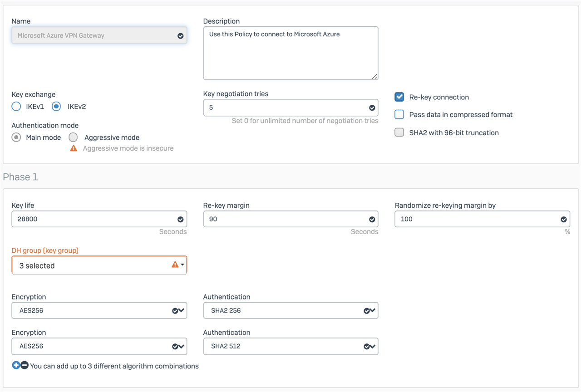Remove algorithm combination with minus icon

25,365
